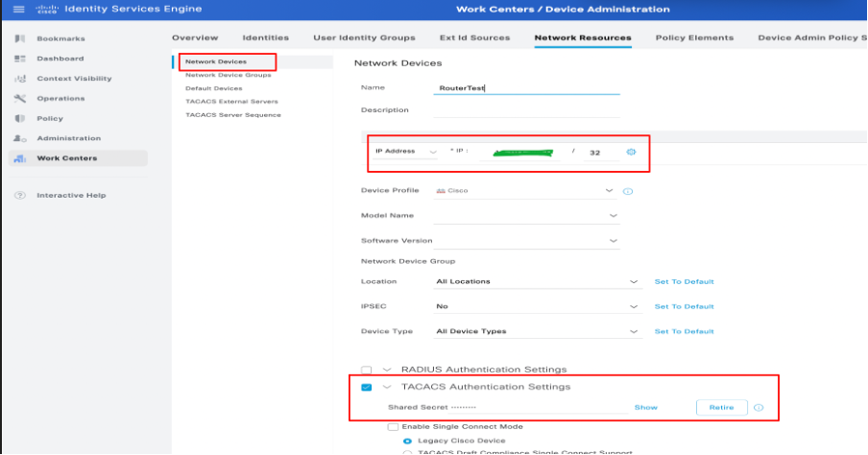Open Bookmarks in the sidebar
The height and width of the screenshot is (455, 868).
pos(60,38)
